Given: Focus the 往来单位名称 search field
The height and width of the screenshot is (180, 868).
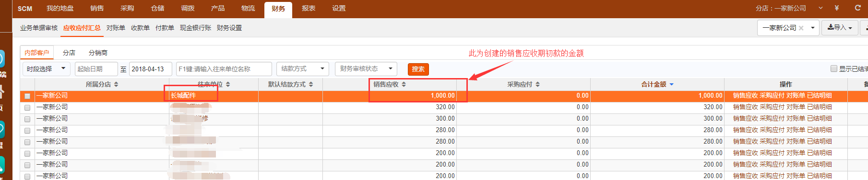Looking at the screenshot, I should click(224, 69).
